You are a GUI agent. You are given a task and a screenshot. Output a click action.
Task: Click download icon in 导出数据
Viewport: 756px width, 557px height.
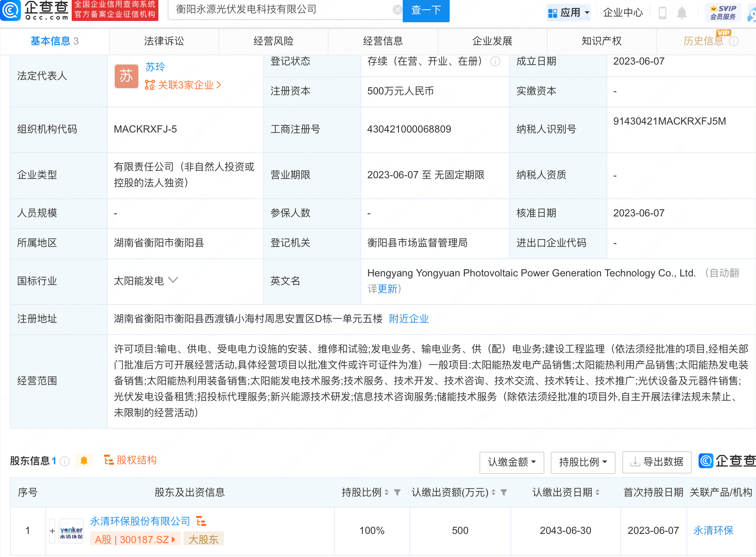[x=635, y=462]
